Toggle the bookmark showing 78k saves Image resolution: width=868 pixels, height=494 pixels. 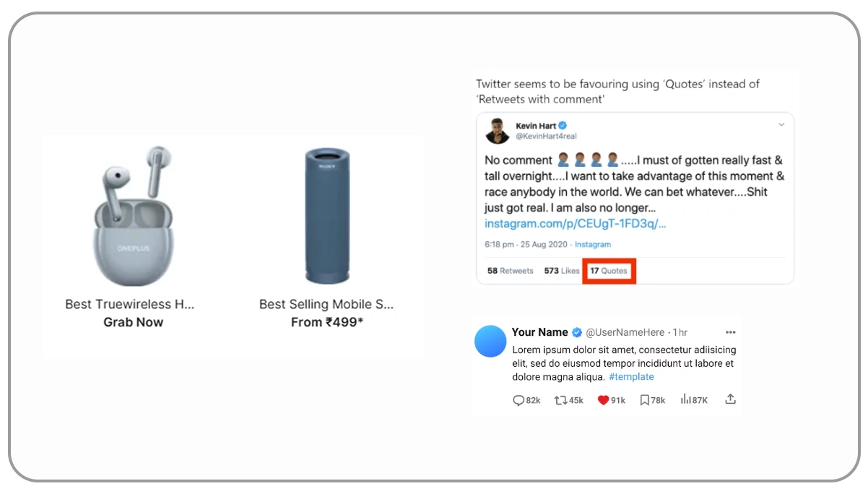[x=643, y=399]
